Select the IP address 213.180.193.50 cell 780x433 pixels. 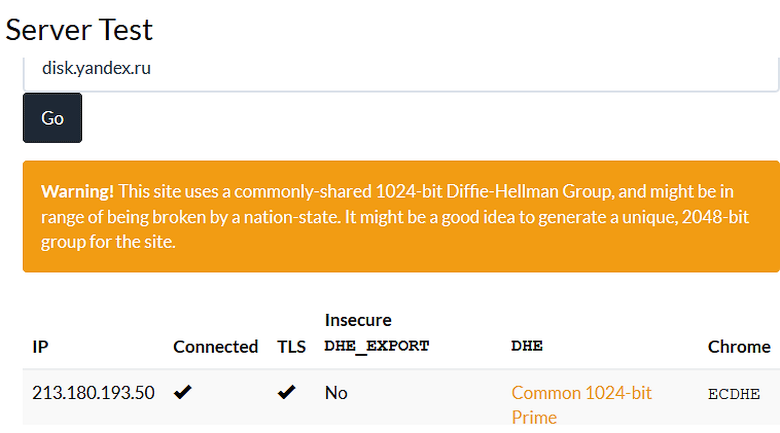tap(93, 392)
